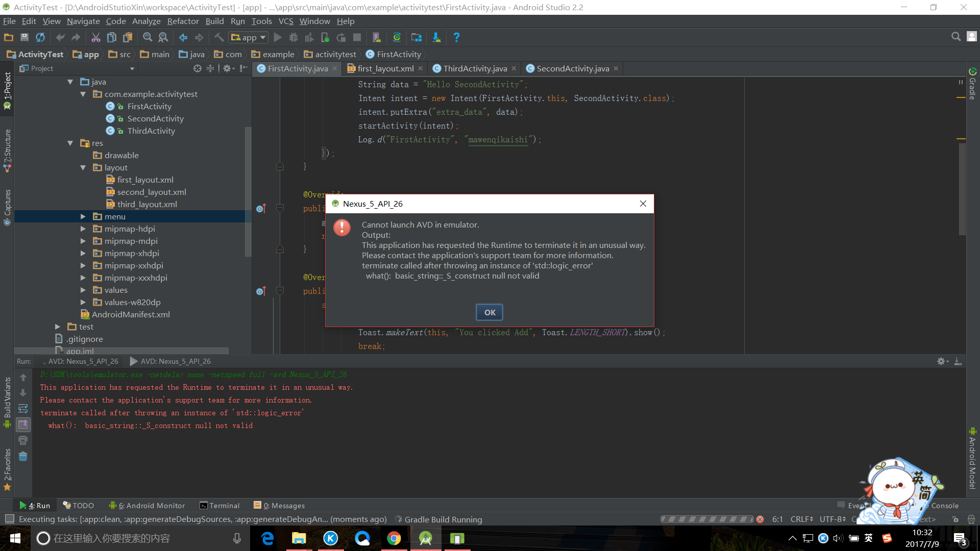Open Microsoft Edge from the taskbar

pos(267,538)
